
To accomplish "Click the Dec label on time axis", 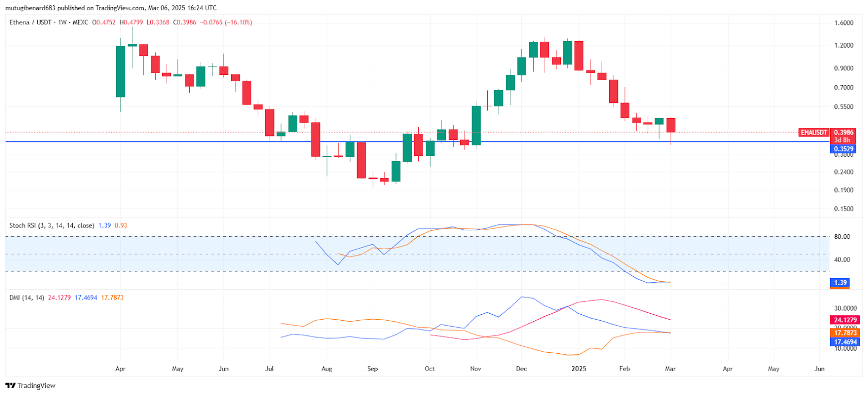I will 521,369.
